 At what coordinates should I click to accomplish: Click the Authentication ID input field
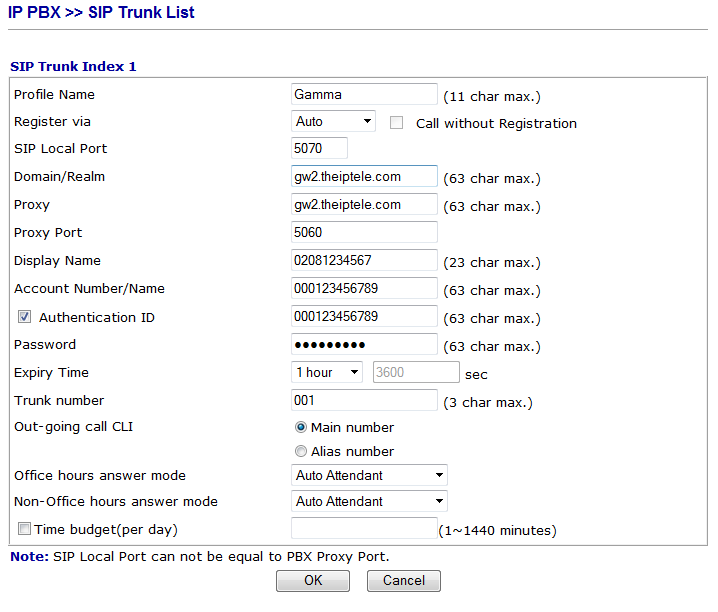click(364, 316)
